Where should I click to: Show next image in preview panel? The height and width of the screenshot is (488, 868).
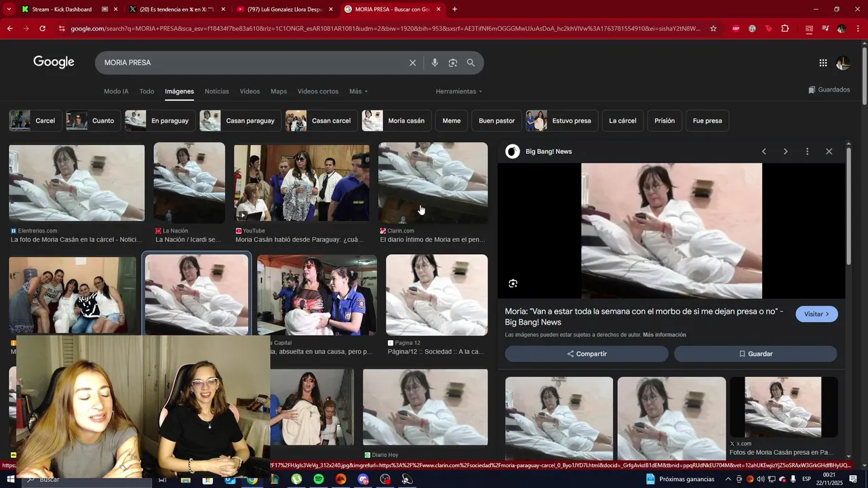coord(785,151)
